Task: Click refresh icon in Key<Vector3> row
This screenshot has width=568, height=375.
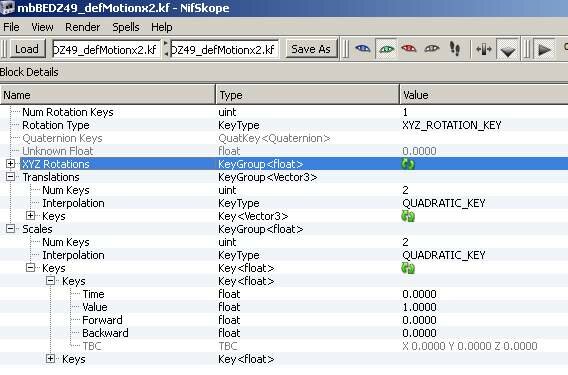Action: click(408, 216)
